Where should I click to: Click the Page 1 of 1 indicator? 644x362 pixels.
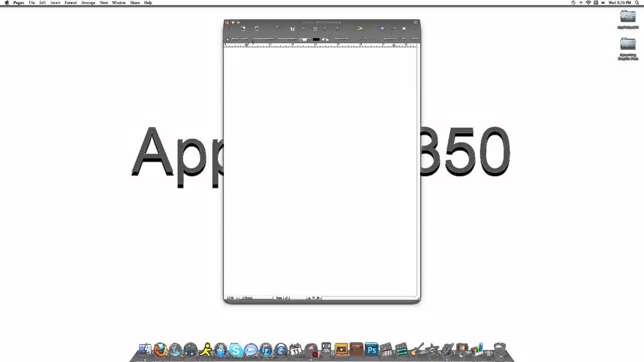[x=283, y=298]
